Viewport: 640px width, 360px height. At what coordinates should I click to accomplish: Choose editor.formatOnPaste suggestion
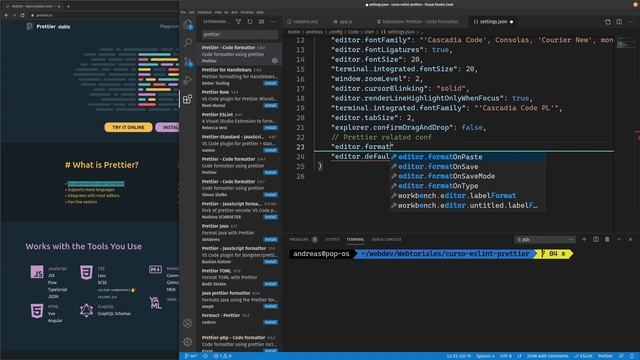(x=467, y=157)
